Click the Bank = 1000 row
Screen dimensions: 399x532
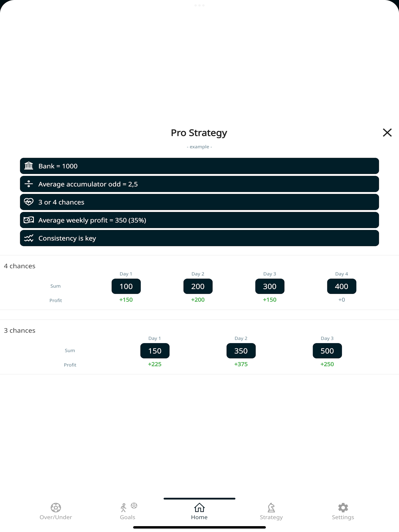pos(199,166)
